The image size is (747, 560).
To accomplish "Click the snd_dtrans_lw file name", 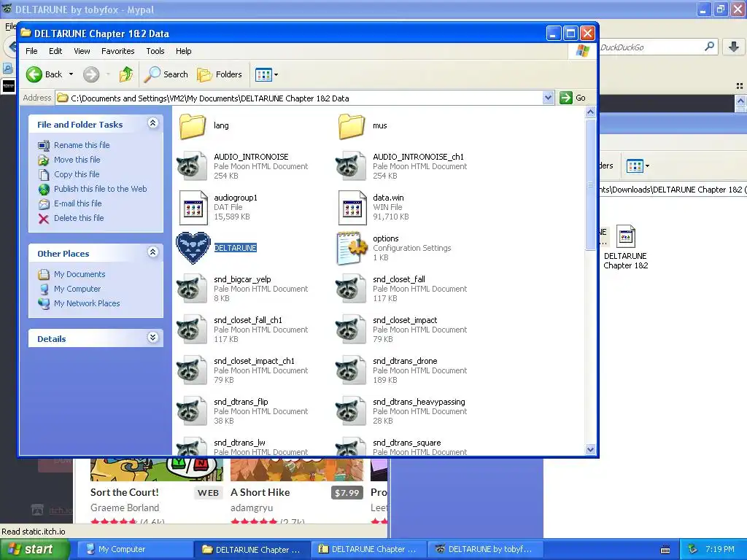I will click(x=239, y=443).
